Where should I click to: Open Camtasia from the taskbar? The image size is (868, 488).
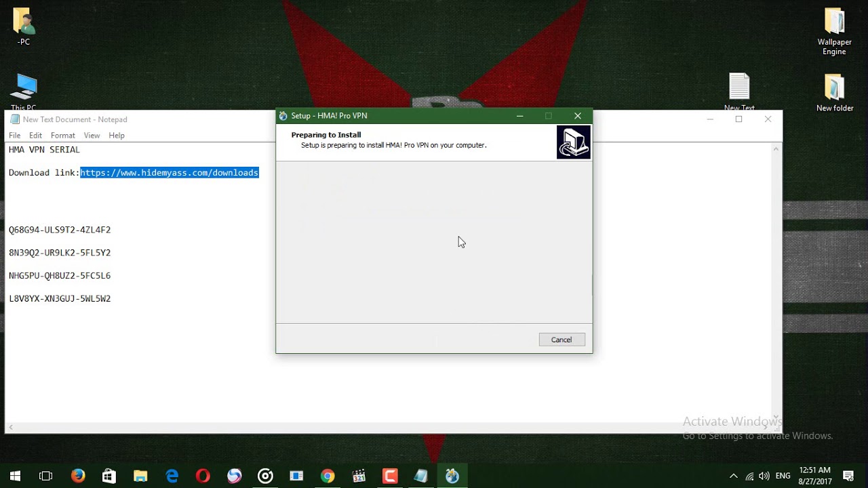point(390,476)
